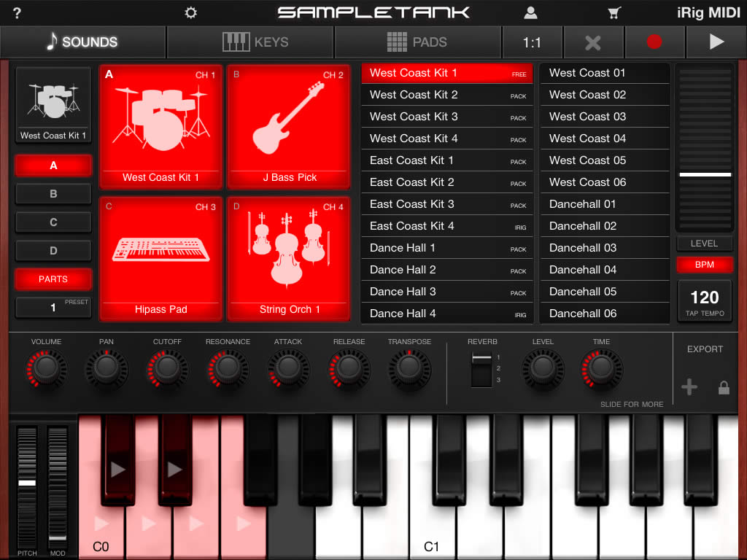Click the plus add icon under Export
The image size is (747, 560).
tap(689, 387)
